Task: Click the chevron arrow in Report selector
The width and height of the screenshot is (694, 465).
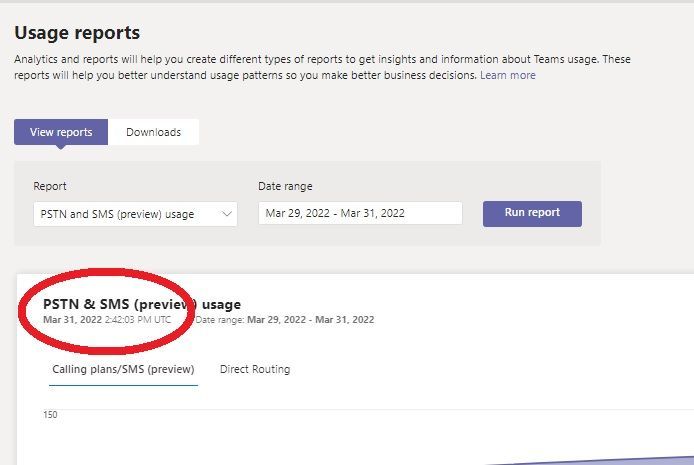Action: tap(227, 214)
